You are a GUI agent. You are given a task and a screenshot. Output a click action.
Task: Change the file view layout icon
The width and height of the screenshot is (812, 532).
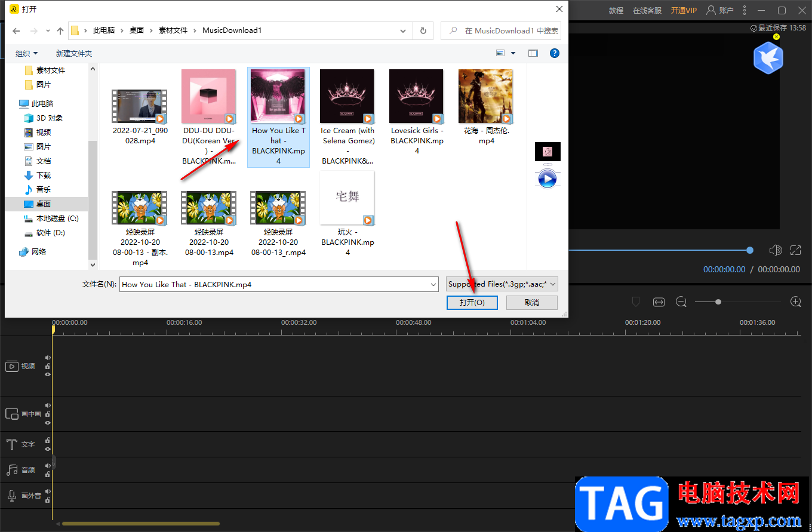point(501,53)
